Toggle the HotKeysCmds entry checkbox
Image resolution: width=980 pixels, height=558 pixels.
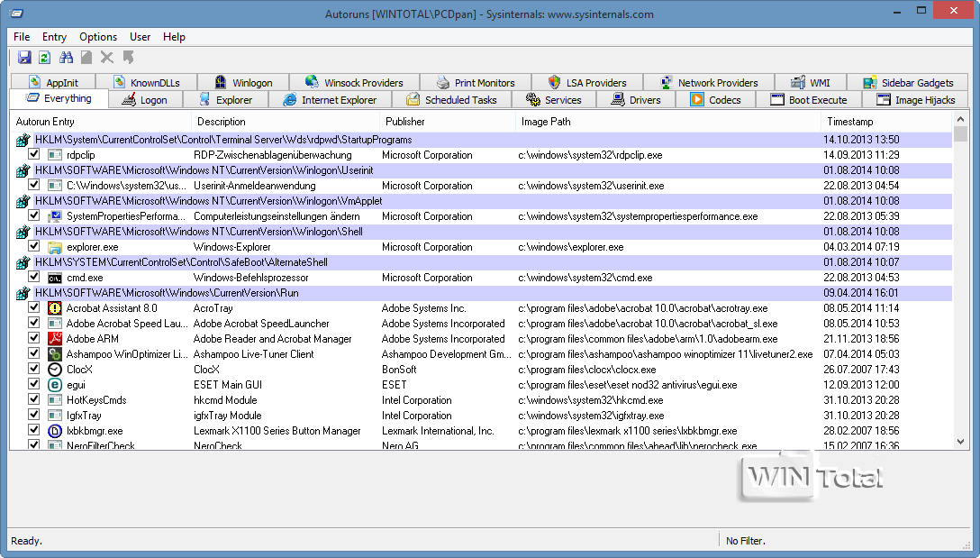click(34, 400)
